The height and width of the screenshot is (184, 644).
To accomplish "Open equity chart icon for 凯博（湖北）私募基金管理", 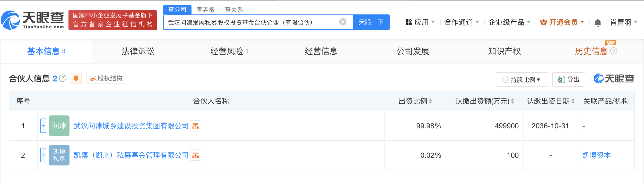I will (x=196, y=155).
